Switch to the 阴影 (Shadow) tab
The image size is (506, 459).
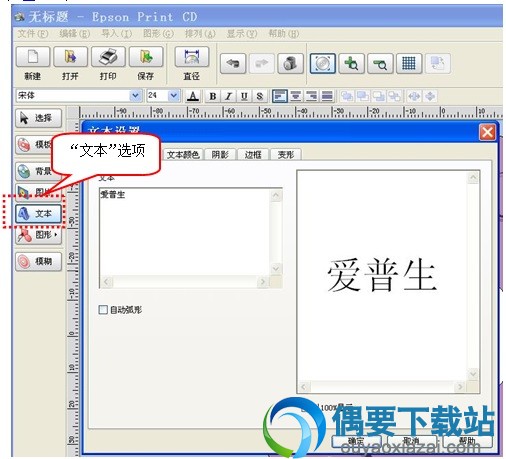[220, 154]
